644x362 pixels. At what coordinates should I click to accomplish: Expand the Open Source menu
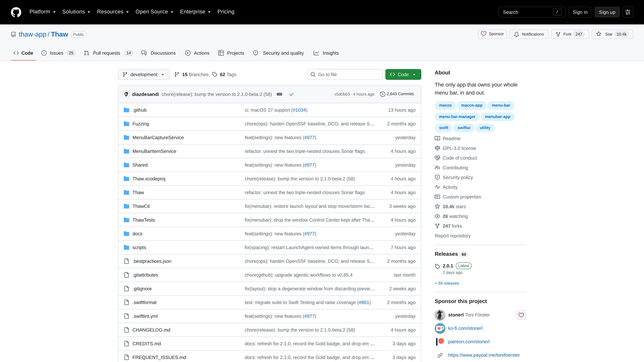[x=154, y=12]
